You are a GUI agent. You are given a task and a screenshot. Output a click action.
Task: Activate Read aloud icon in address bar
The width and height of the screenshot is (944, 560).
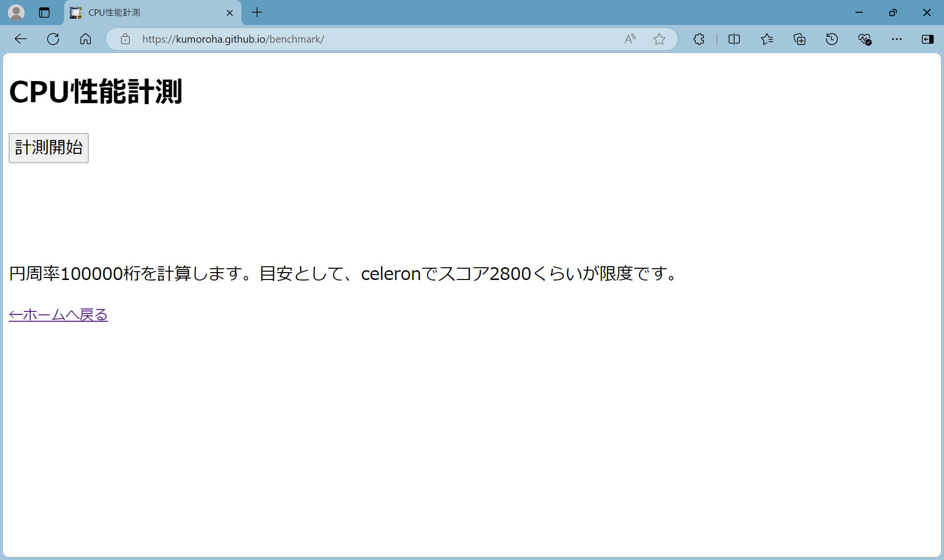tap(630, 39)
